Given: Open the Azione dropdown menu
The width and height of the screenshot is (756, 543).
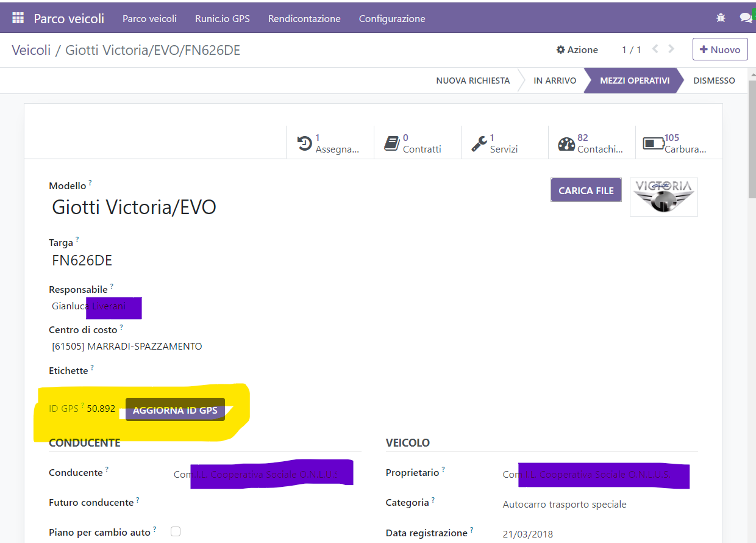Looking at the screenshot, I should pos(577,50).
